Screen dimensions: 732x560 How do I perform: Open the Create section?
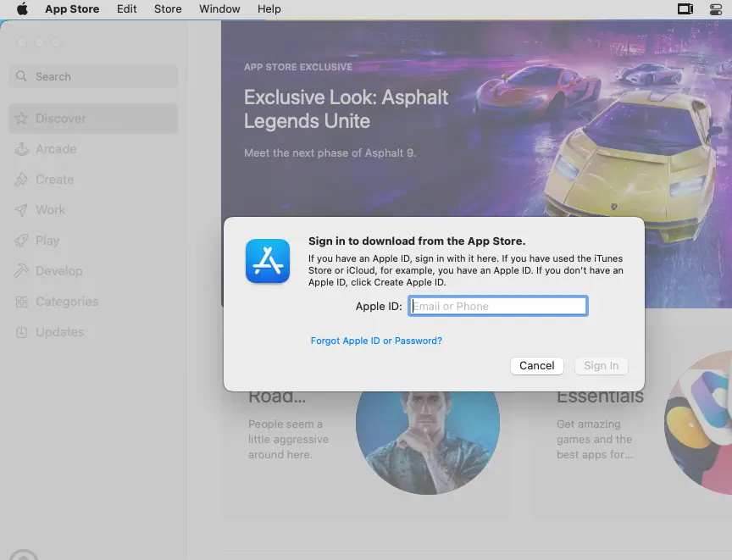(x=93, y=180)
